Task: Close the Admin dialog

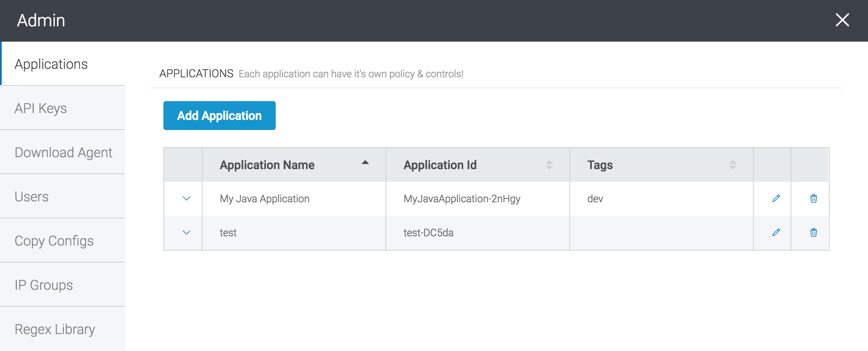Action: point(842,20)
